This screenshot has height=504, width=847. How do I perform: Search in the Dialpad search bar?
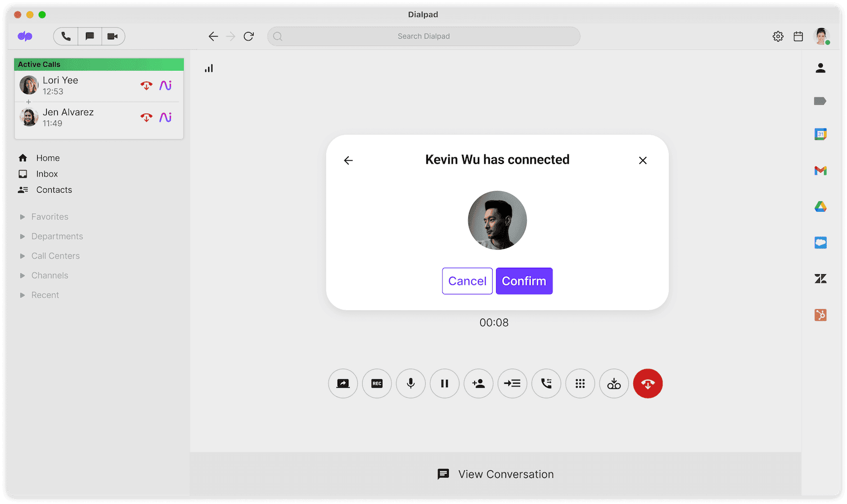tap(423, 36)
